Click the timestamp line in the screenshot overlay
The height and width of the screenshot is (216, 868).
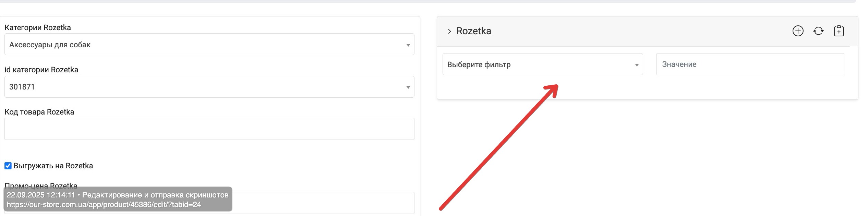[x=118, y=195]
